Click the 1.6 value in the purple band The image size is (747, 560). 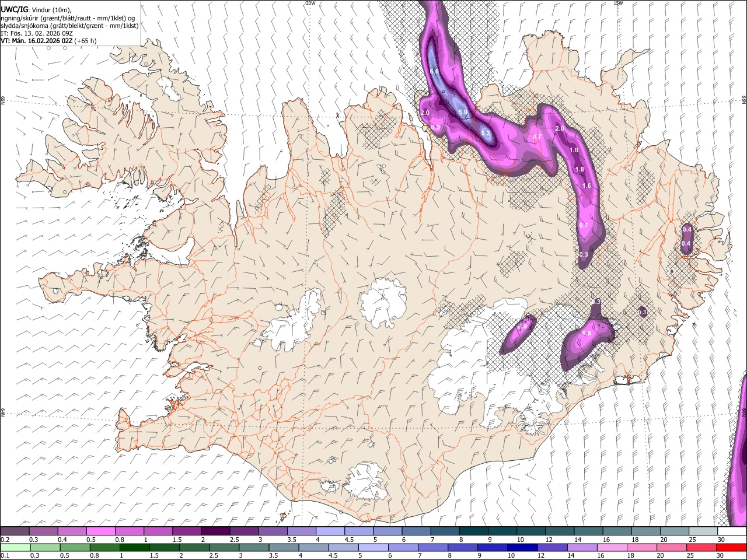click(x=587, y=186)
